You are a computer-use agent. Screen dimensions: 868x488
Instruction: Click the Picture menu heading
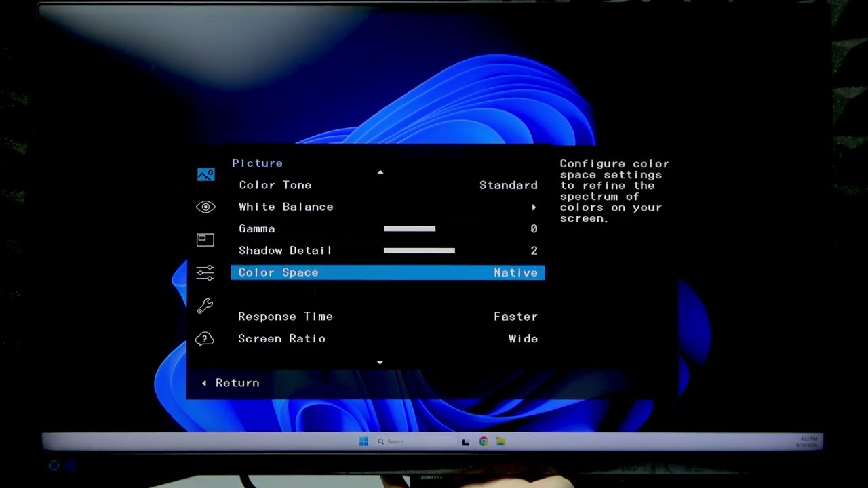258,163
